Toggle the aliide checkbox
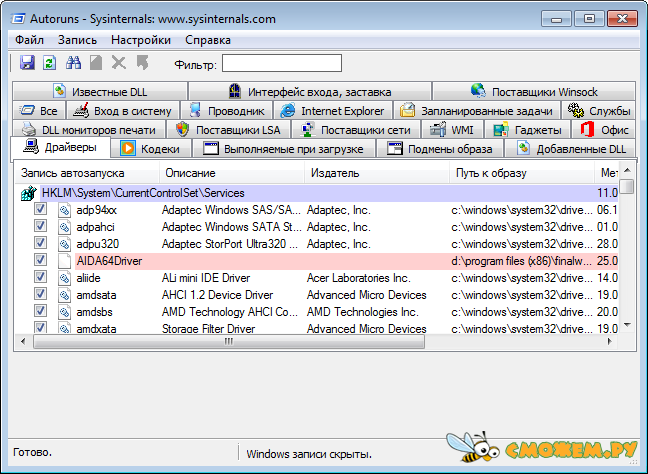This screenshot has width=648, height=474. (40, 276)
